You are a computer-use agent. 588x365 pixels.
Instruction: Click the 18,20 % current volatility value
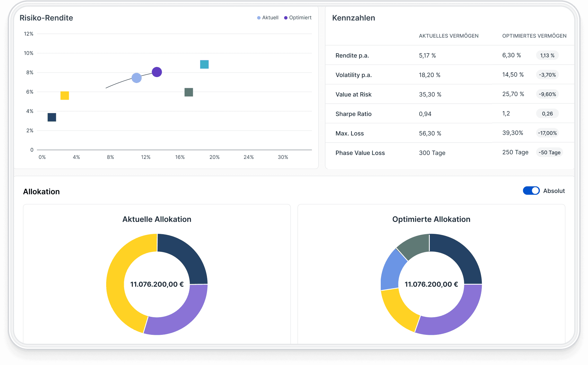pyautogui.click(x=429, y=75)
